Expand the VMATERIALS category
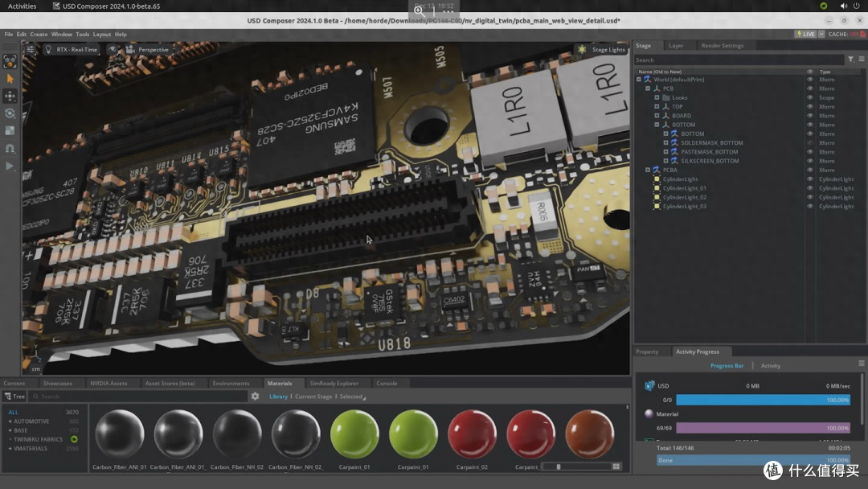 (x=10, y=449)
